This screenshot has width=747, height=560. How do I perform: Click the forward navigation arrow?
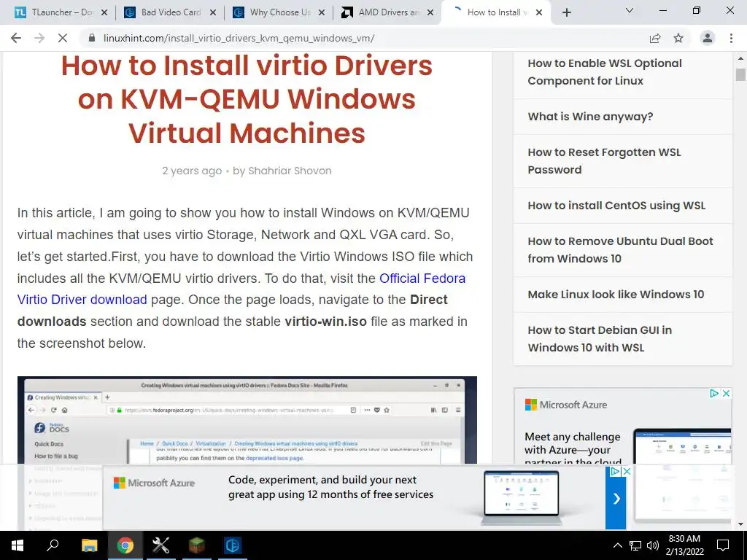point(39,38)
